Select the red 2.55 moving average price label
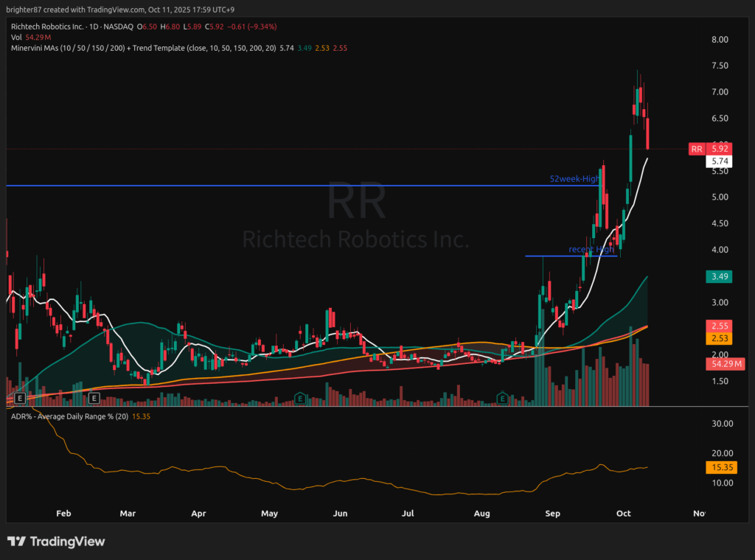Screen dimensions: 755x560 718,325
